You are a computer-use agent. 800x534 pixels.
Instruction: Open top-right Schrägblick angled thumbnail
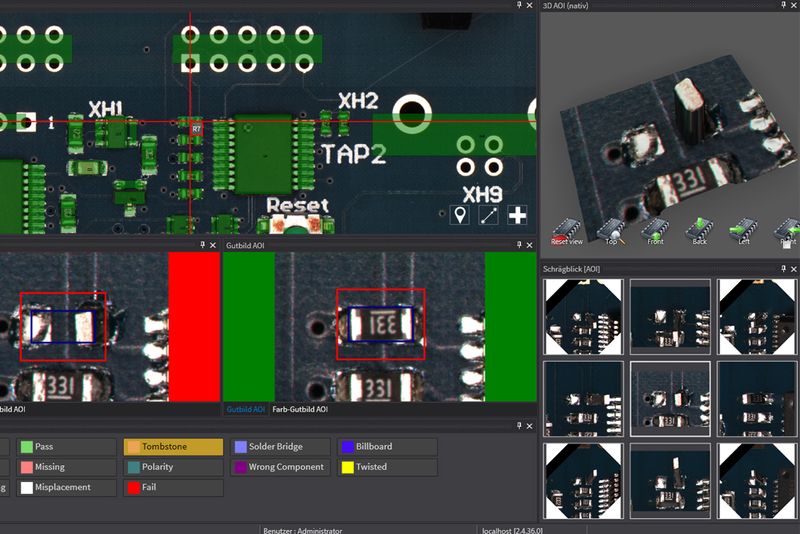click(x=757, y=317)
